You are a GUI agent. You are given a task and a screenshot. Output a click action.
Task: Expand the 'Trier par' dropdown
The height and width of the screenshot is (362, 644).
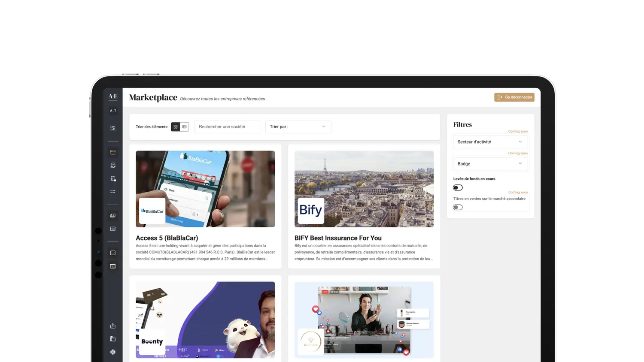298,127
